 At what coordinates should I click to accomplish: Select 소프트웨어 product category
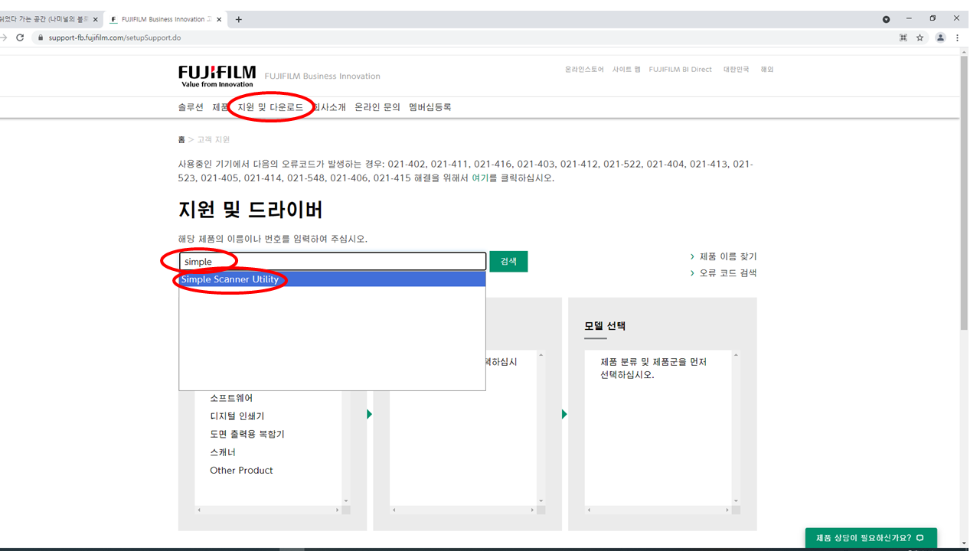click(x=231, y=398)
